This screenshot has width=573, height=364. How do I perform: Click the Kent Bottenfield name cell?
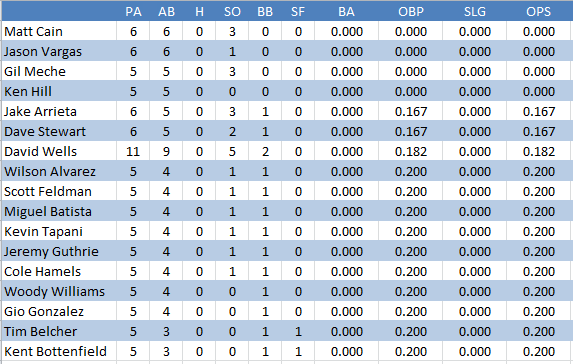point(59,351)
